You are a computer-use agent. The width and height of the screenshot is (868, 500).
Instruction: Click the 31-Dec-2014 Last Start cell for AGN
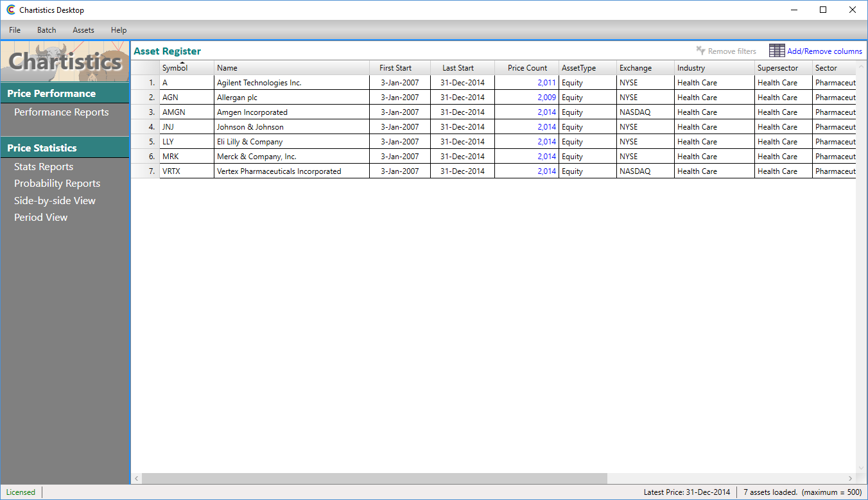point(462,98)
